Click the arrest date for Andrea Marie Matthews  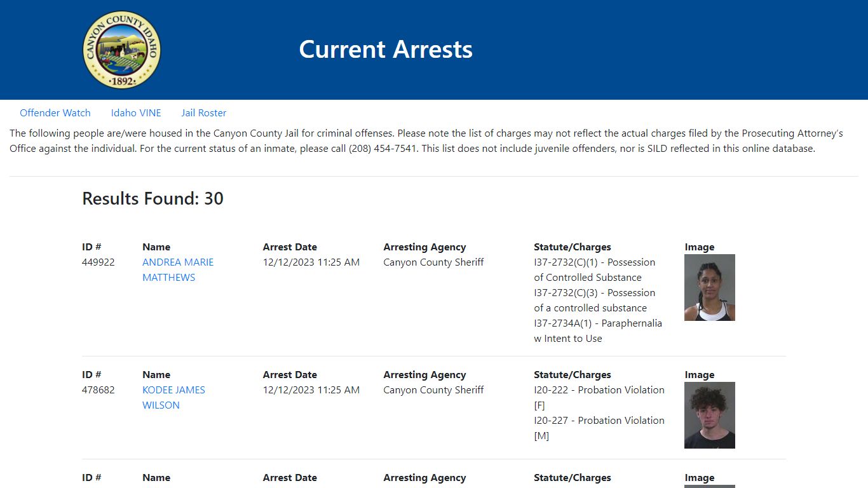click(311, 262)
